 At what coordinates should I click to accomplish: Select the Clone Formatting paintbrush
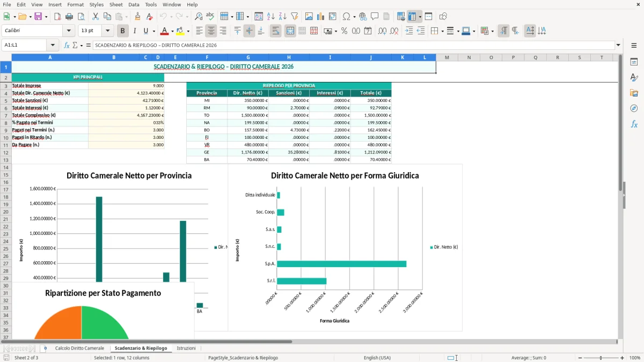pyautogui.click(x=137, y=17)
